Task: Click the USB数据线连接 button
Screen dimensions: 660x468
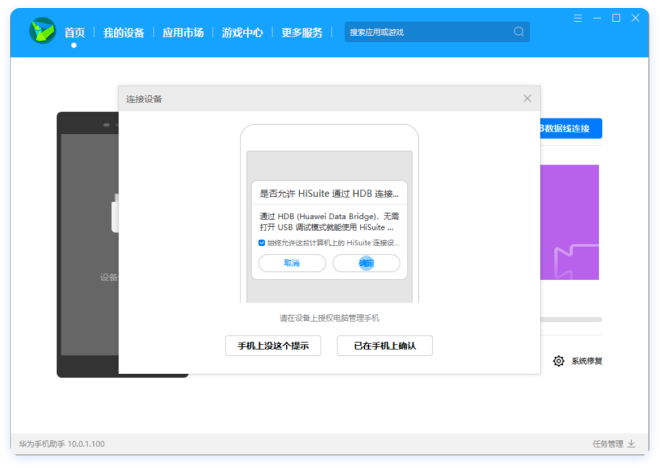Action: click(x=570, y=129)
